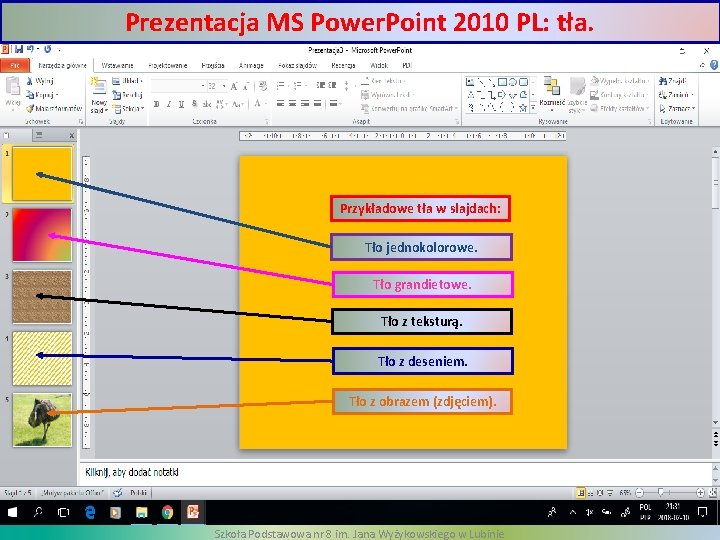Toggle Italic formatting
The width and height of the screenshot is (720, 540).
169,104
